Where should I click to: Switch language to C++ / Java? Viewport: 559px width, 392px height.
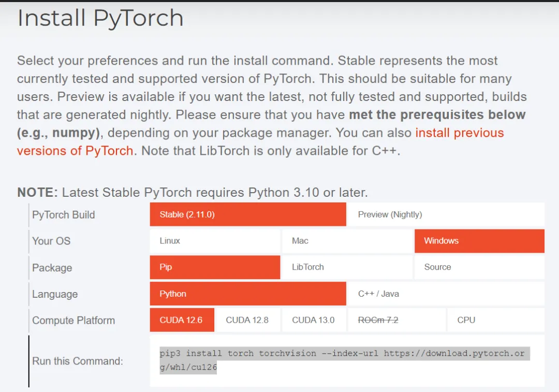pos(445,294)
